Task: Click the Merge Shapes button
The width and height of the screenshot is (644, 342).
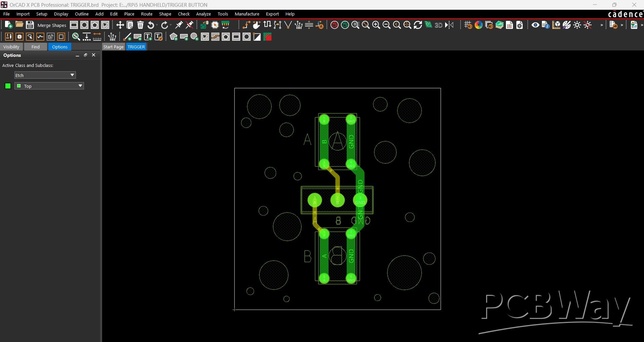Action: (x=52, y=25)
